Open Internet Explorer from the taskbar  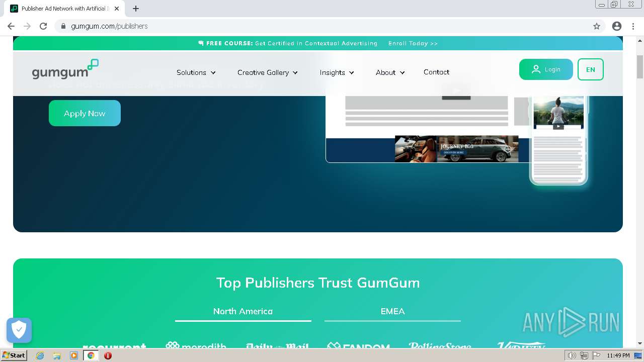pos(40,355)
